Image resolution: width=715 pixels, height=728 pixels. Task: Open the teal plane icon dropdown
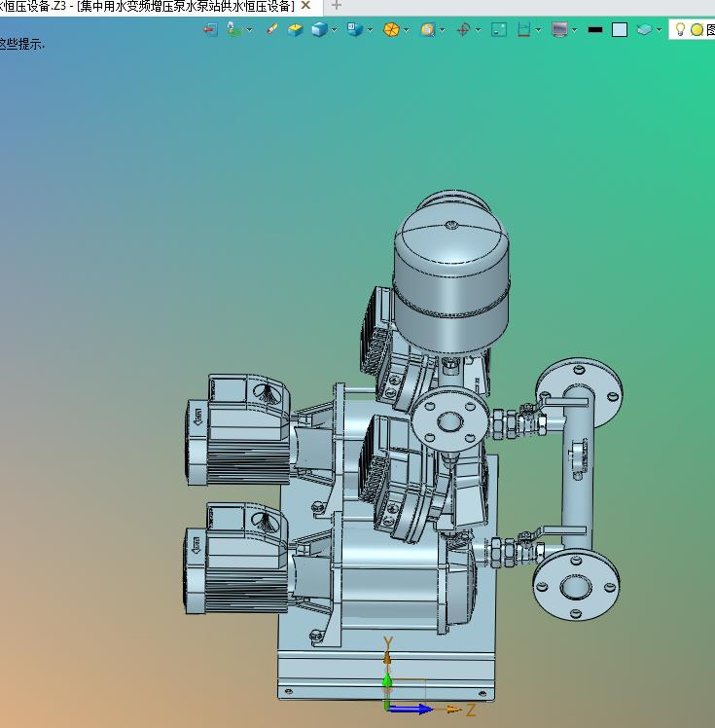point(659,30)
